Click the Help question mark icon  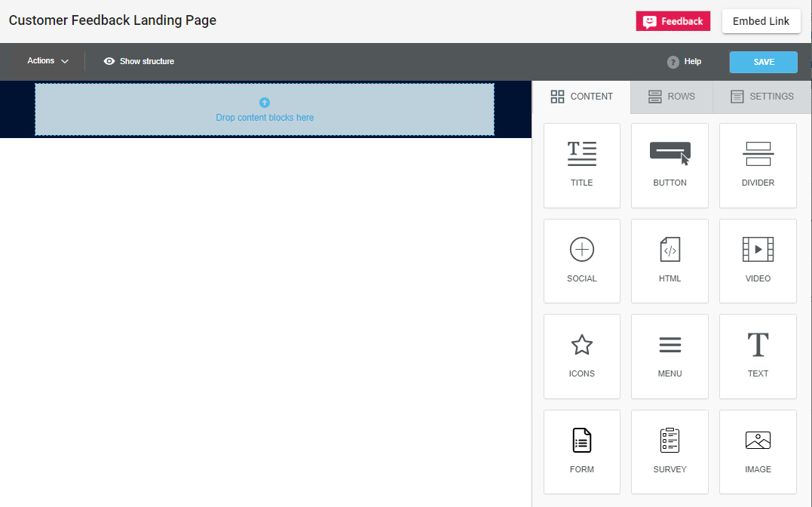point(673,62)
